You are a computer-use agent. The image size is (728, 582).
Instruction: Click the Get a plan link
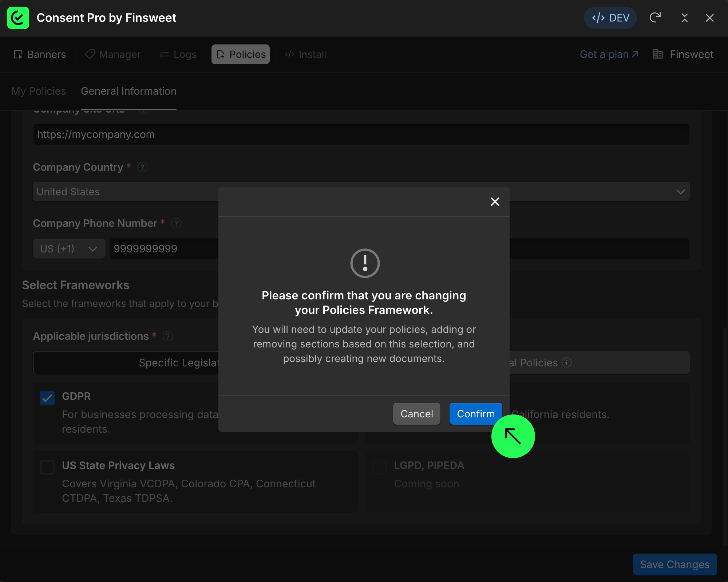click(x=609, y=54)
